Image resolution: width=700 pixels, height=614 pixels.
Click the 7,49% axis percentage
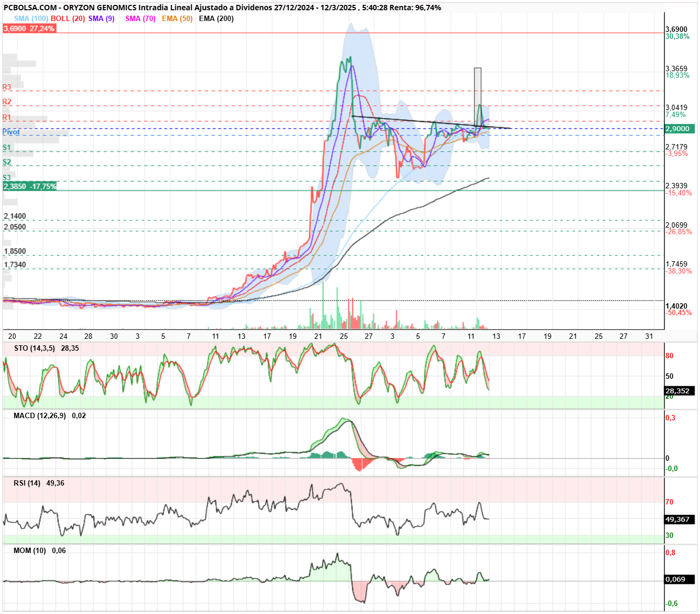coord(676,114)
